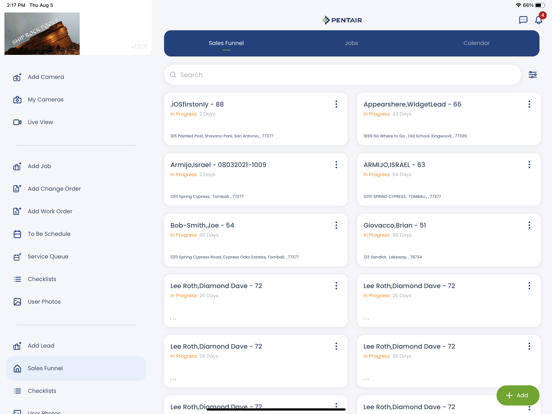Open the chat messages icon

coord(523,20)
